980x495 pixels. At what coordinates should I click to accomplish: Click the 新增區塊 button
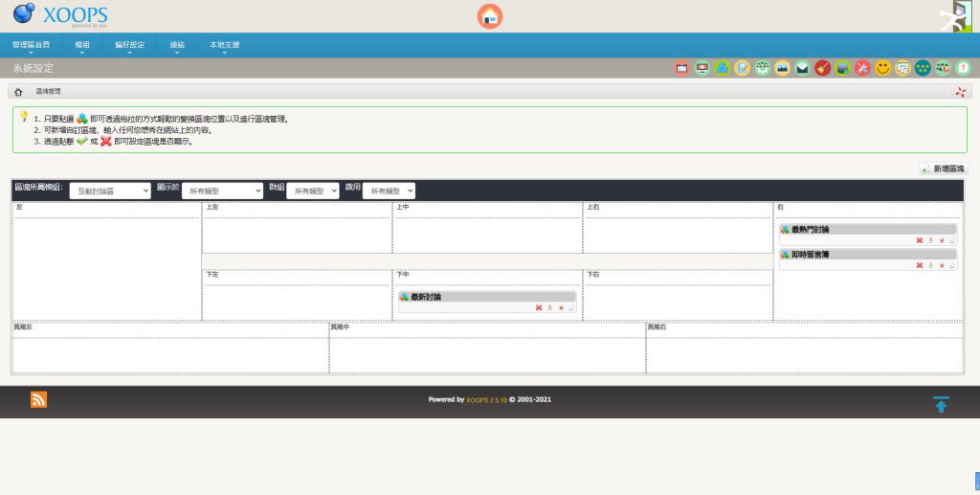pyautogui.click(x=943, y=169)
